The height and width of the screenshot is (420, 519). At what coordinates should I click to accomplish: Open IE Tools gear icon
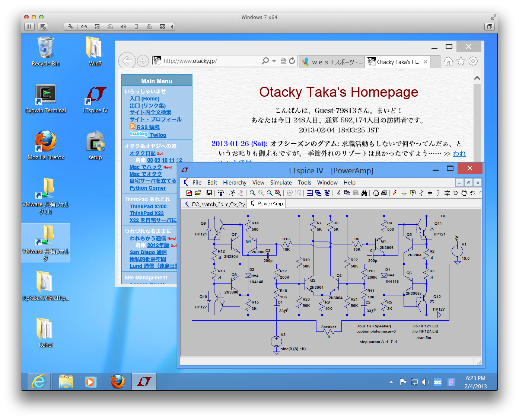click(473, 61)
